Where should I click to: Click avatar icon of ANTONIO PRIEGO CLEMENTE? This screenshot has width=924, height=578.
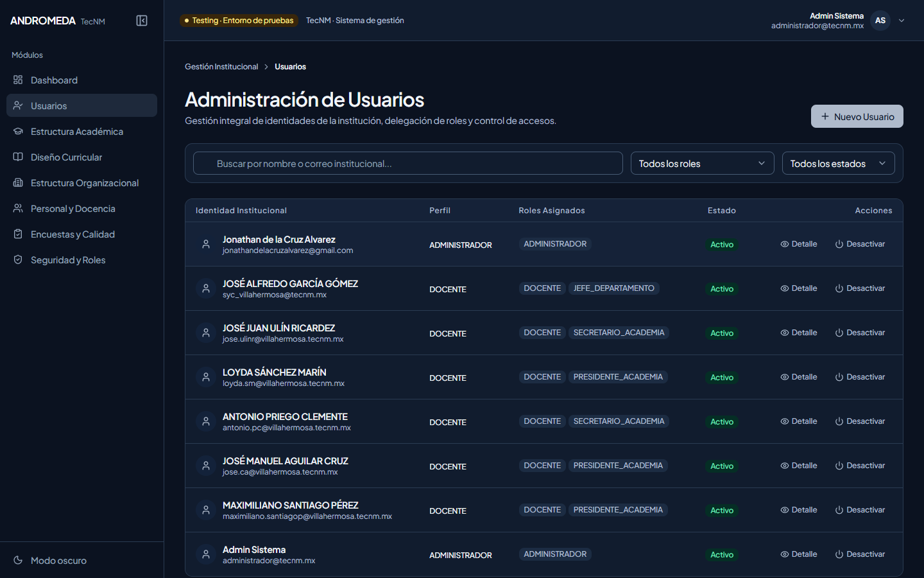point(206,421)
